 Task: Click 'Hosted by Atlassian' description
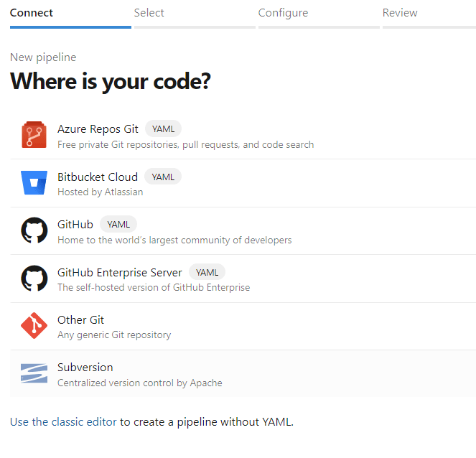point(101,192)
